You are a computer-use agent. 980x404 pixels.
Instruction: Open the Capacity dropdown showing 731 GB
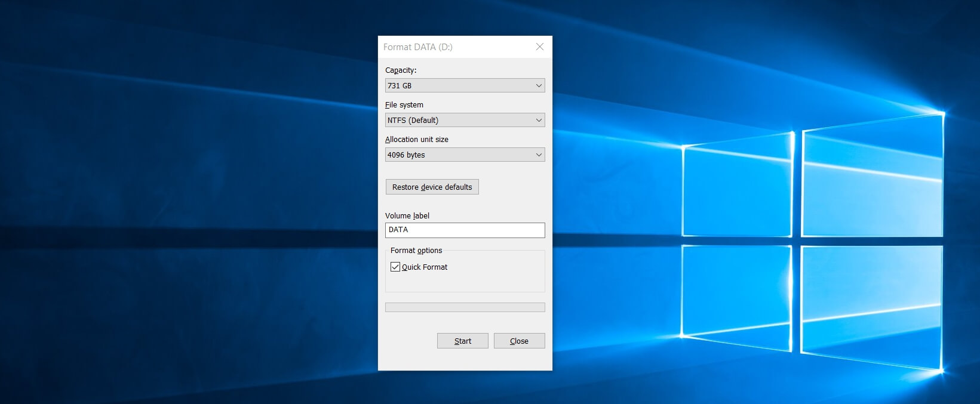[465, 85]
